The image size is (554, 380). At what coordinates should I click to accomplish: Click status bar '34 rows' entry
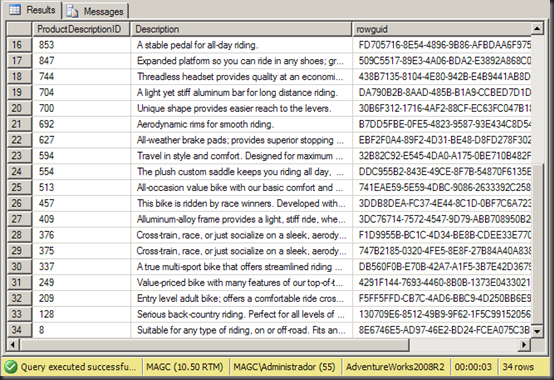click(x=518, y=367)
